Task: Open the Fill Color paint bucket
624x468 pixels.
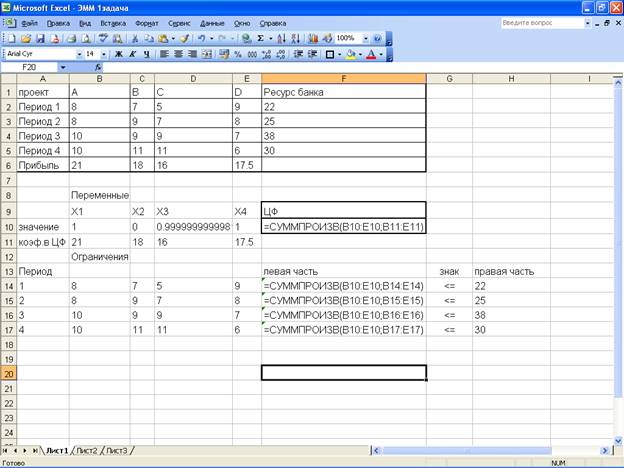Action: [350, 54]
